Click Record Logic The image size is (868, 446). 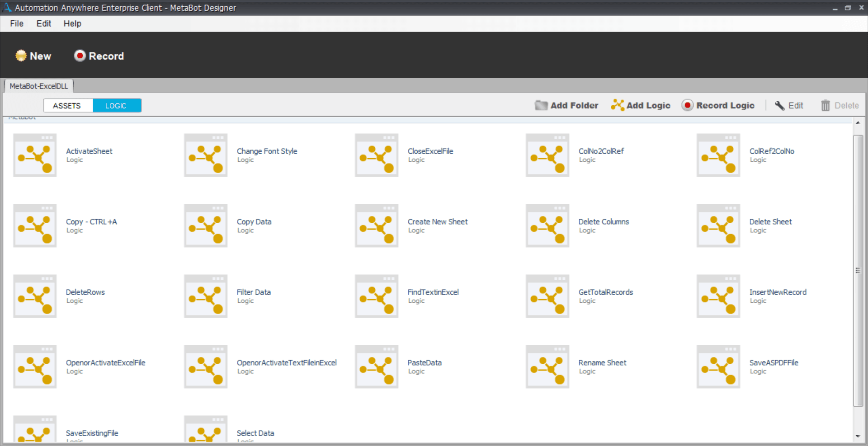click(718, 105)
